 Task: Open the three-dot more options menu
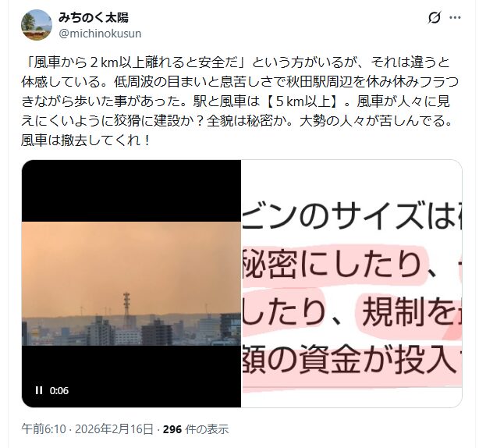point(455,18)
